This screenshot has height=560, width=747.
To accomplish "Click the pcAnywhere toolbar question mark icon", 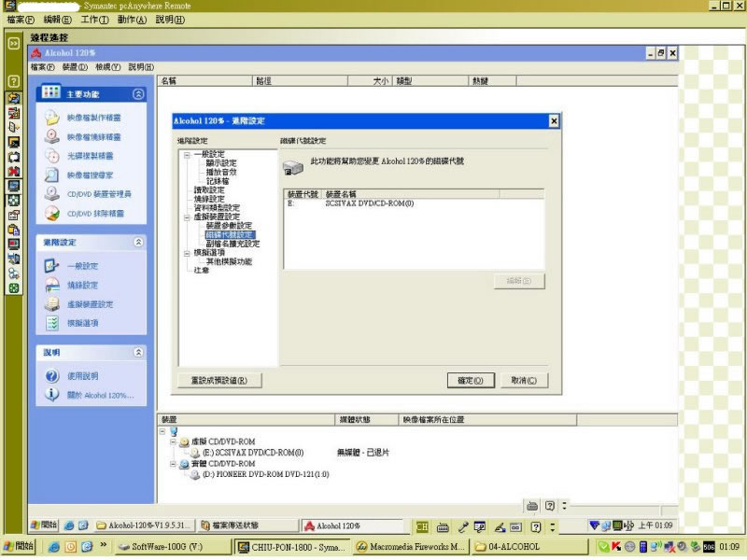I will pos(13,81).
